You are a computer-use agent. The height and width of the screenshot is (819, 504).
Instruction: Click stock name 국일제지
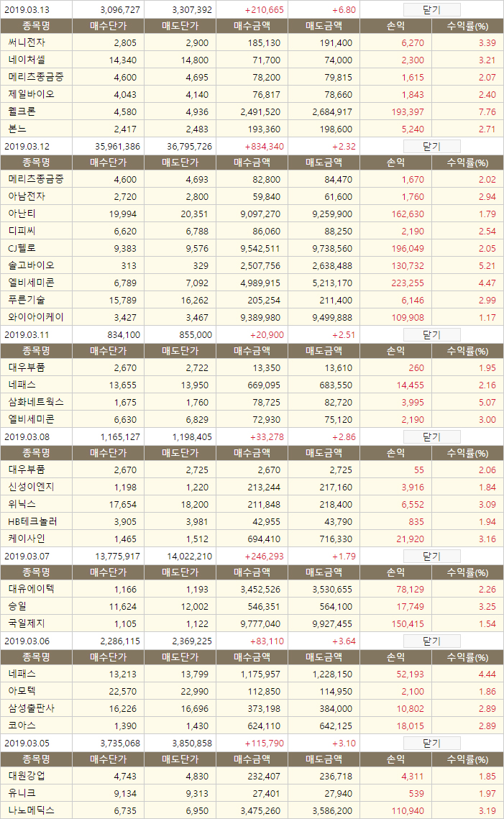(x=27, y=623)
